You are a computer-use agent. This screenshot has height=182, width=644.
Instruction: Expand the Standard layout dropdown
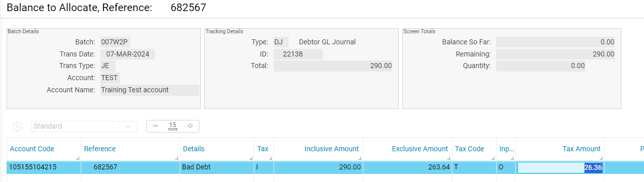pyautogui.click(x=128, y=126)
